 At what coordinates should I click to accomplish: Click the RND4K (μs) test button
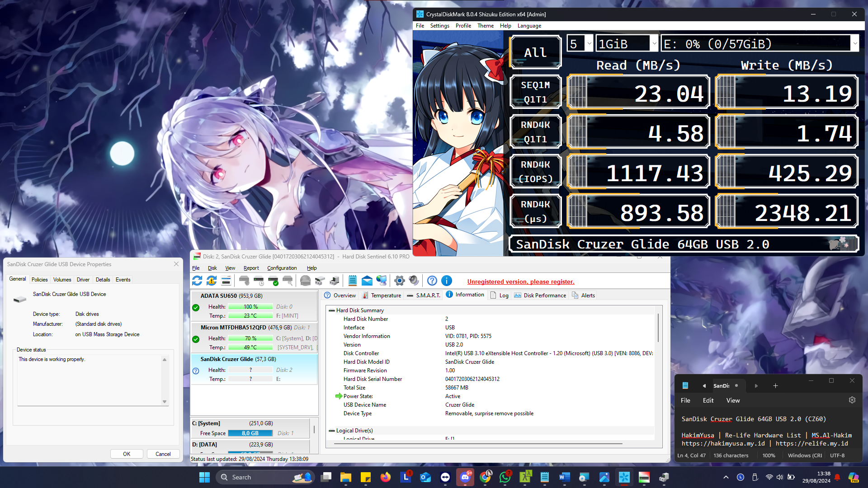click(x=536, y=211)
